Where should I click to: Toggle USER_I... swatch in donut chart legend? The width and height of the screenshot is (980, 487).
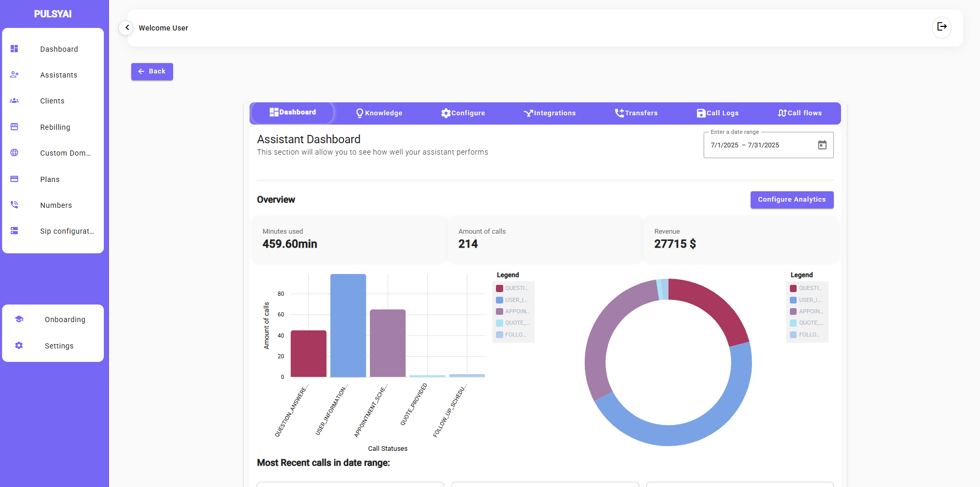pos(793,300)
